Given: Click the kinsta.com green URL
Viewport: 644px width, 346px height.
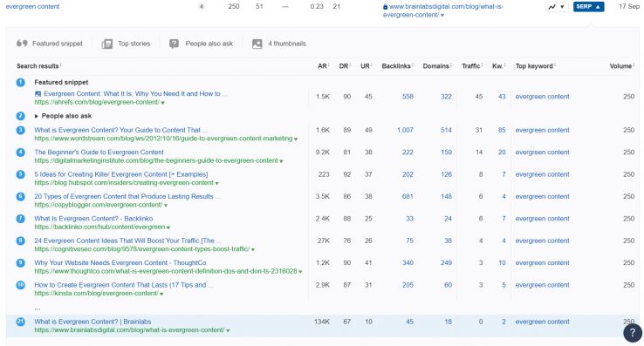Looking at the screenshot, I should pyautogui.click(x=97, y=294).
